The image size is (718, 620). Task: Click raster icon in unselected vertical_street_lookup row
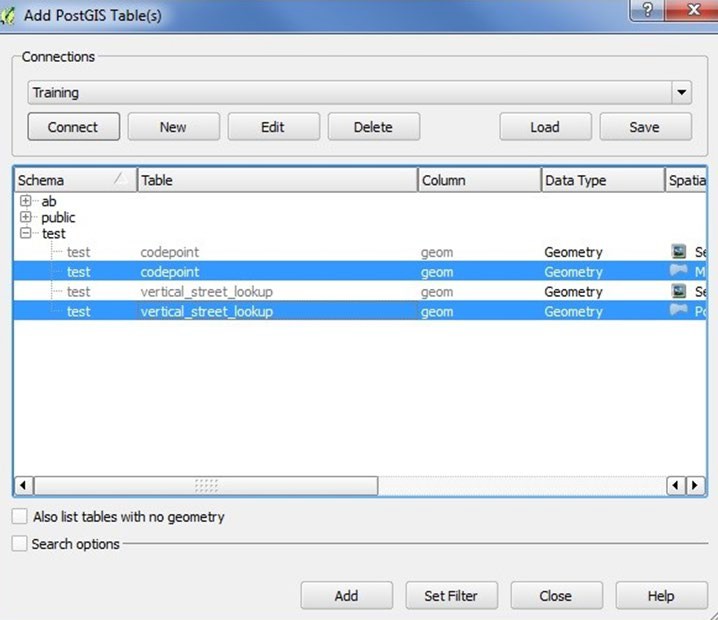(x=678, y=291)
